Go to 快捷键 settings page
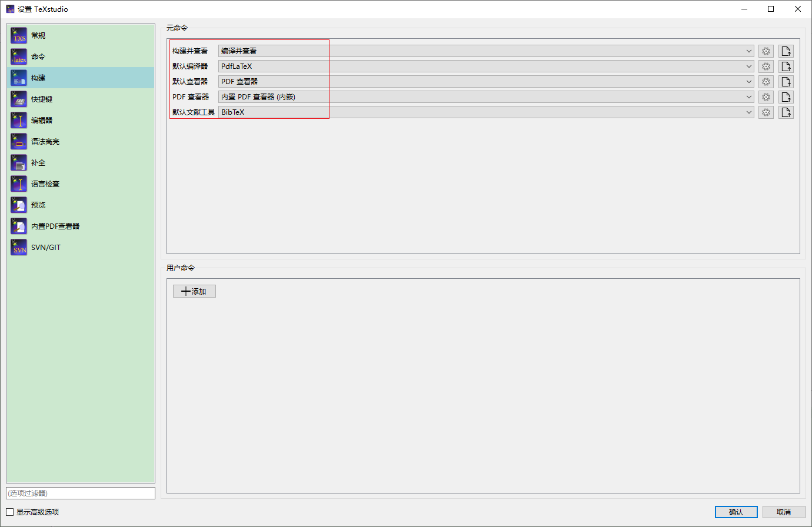 [81, 99]
